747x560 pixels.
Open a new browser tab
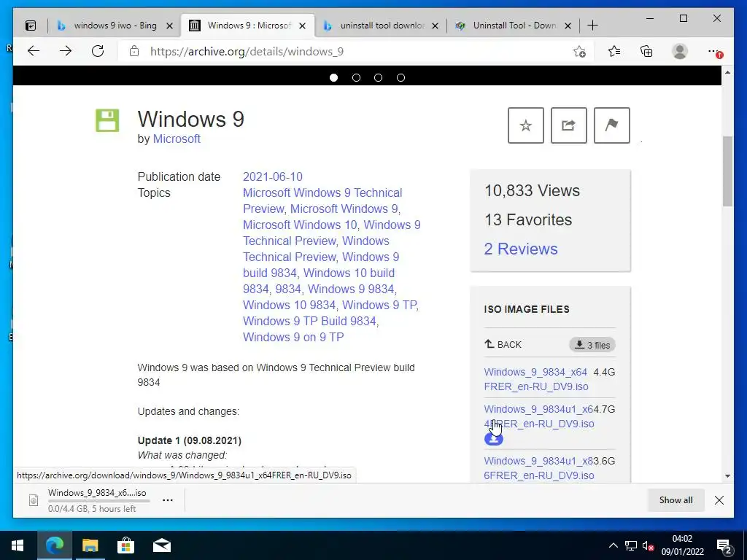592,26
